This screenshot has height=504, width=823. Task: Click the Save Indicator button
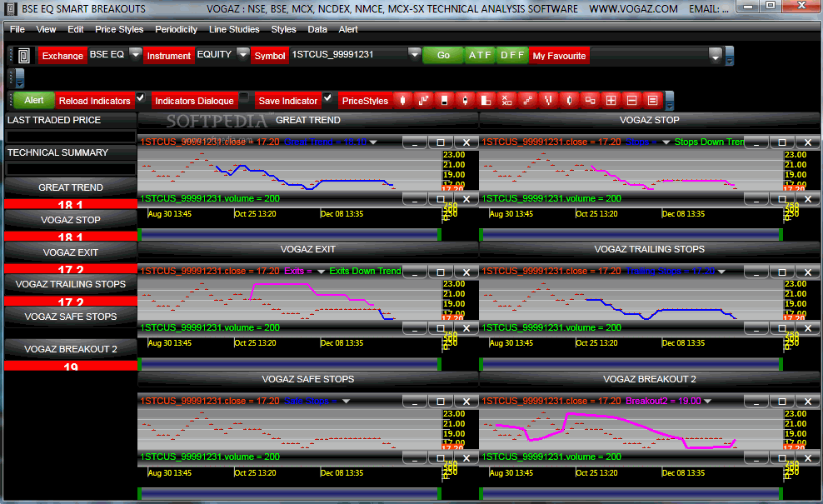coord(287,101)
